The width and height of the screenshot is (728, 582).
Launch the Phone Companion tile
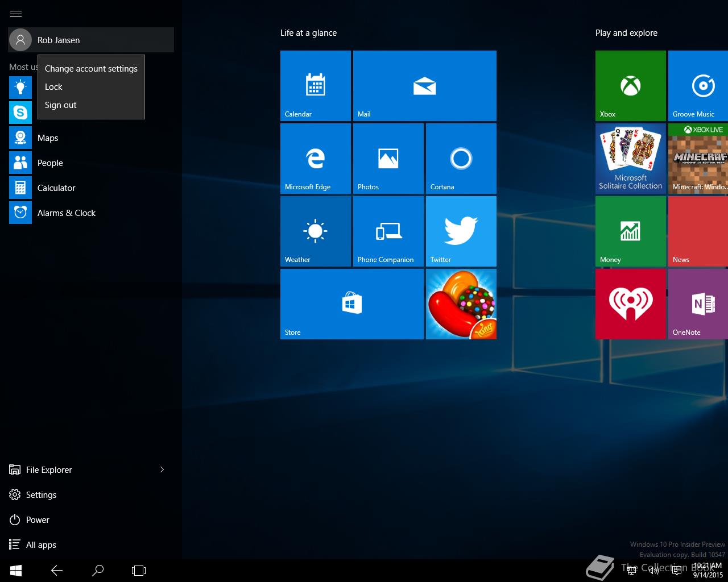tap(388, 231)
